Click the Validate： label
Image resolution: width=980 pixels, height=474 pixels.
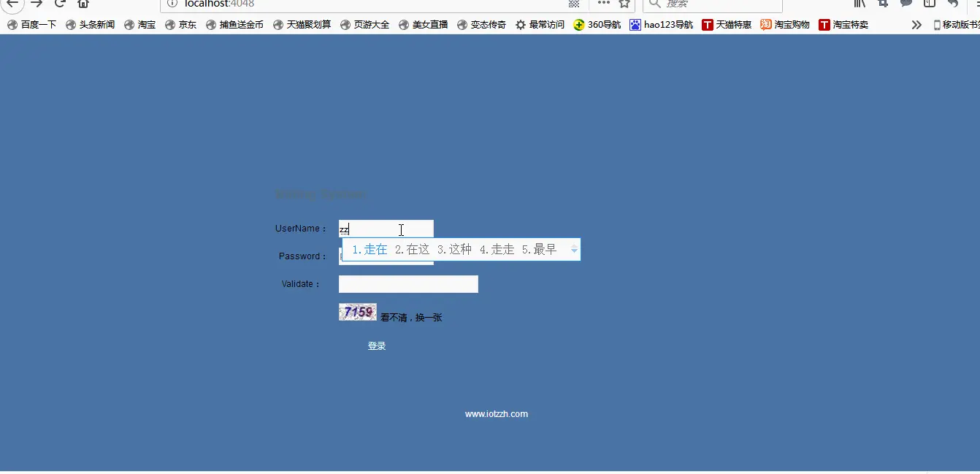coord(302,284)
